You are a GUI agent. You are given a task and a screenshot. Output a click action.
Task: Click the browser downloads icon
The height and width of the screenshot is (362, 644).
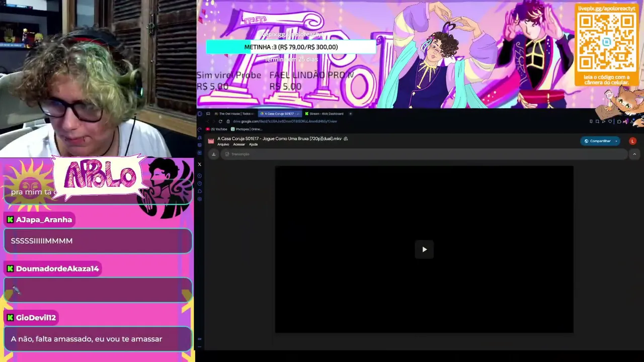point(632,121)
